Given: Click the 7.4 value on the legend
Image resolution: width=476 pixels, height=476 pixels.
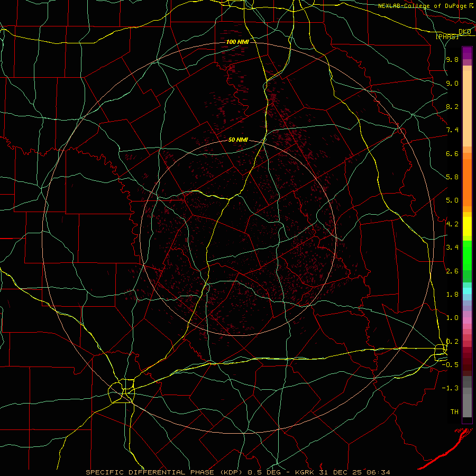Looking at the screenshot, I should click(x=452, y=130).
